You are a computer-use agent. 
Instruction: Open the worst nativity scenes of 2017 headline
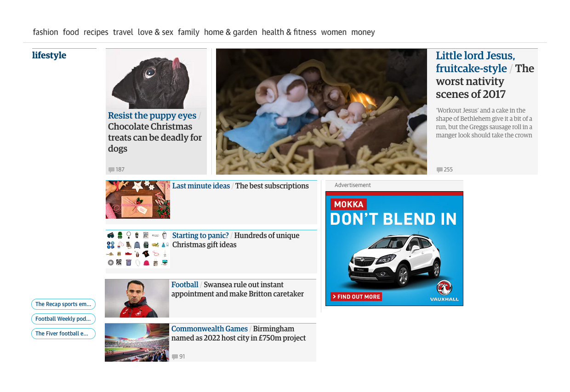pyautogui.click(x=485, y=75)
